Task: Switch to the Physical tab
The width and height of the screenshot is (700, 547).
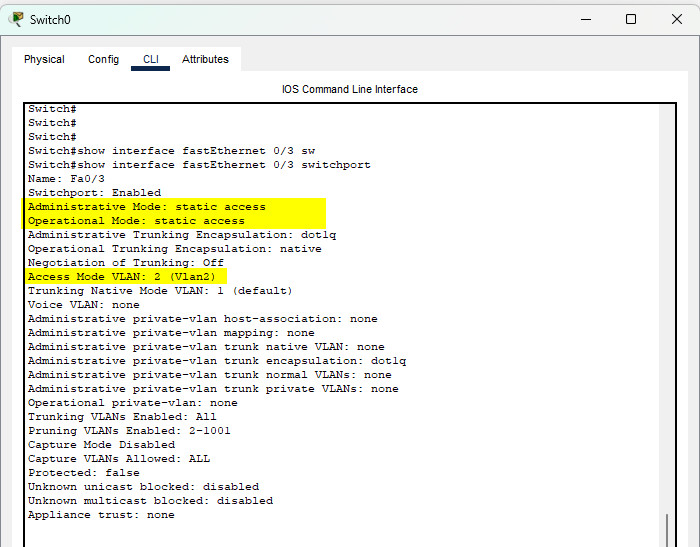Action: point(44,59)
